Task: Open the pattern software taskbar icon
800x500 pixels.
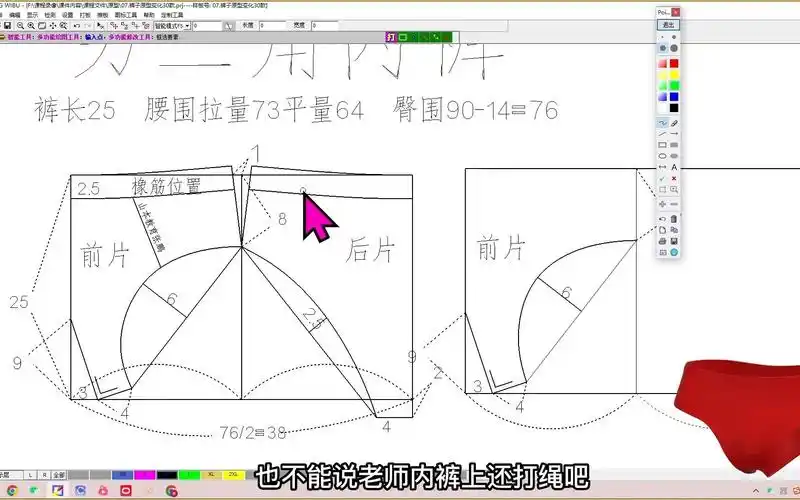Action: [57, 491]
